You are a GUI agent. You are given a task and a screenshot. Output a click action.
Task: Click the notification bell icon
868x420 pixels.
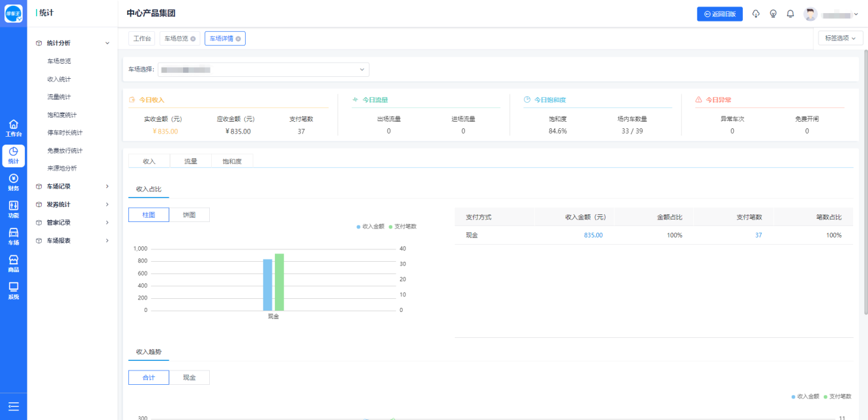click(790, 14)
